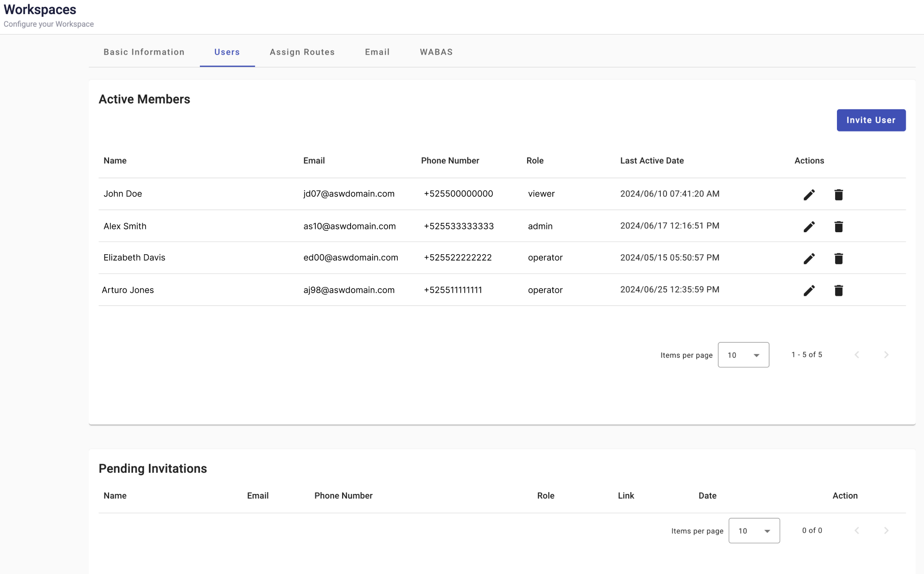Edit Elizabeth Davis's user entry

809,258
